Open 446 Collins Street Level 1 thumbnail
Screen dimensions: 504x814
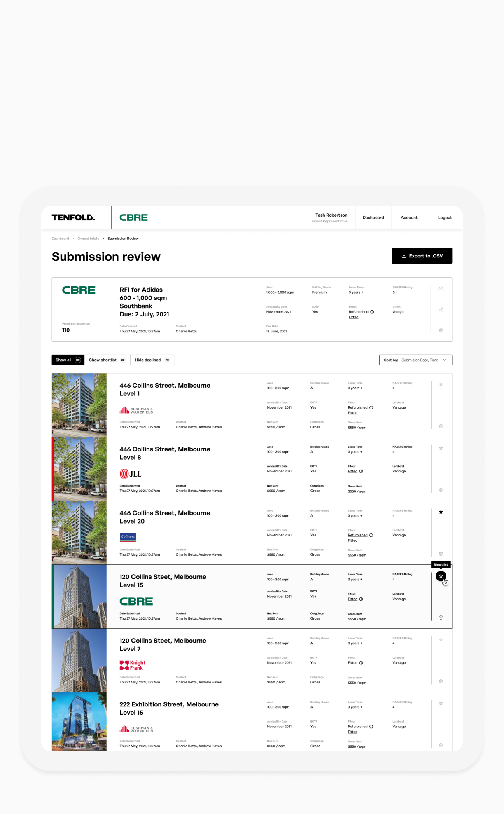(79, 405)
